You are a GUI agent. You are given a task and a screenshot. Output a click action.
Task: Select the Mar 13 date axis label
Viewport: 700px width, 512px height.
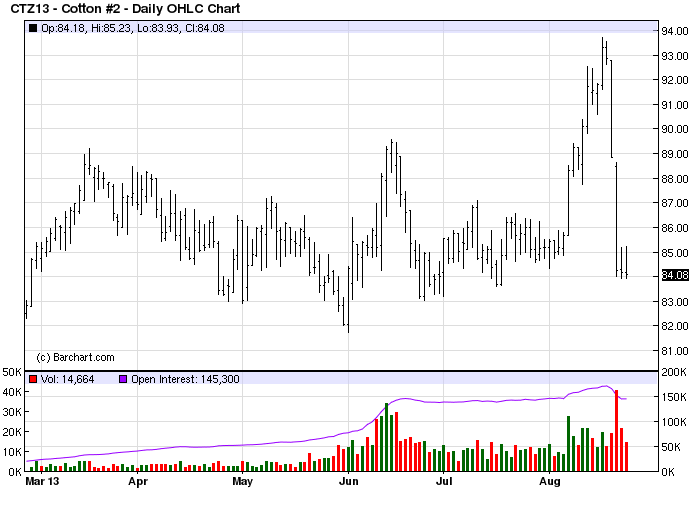[x=42, y=481]
